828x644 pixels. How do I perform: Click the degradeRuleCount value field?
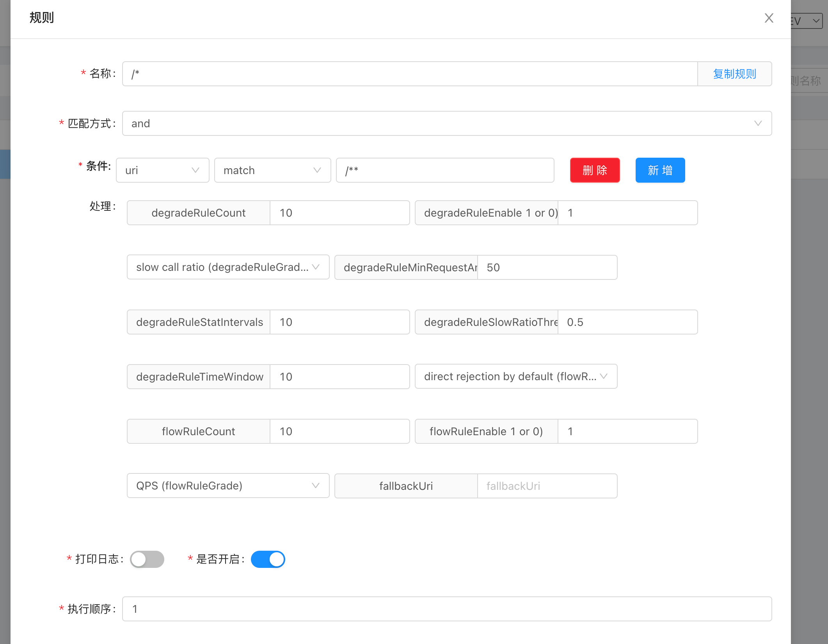[339, 213]
